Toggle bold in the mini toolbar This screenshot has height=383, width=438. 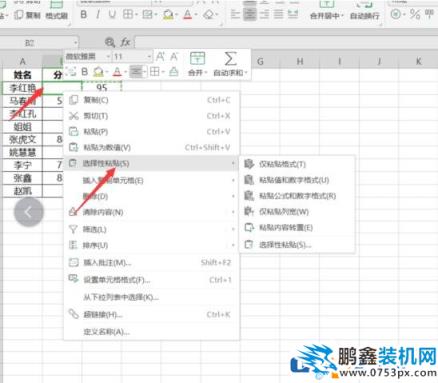(x=85, y=72)
